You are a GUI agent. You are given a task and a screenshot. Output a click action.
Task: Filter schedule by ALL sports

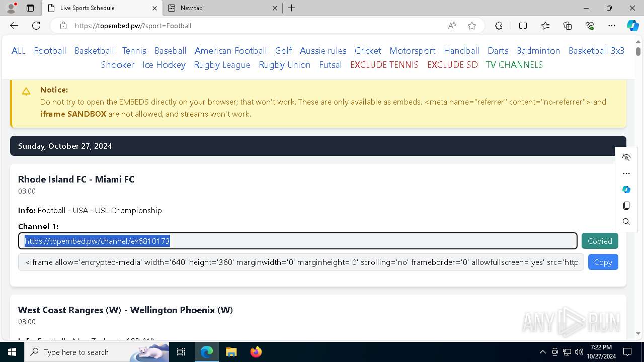click(19, 51)
